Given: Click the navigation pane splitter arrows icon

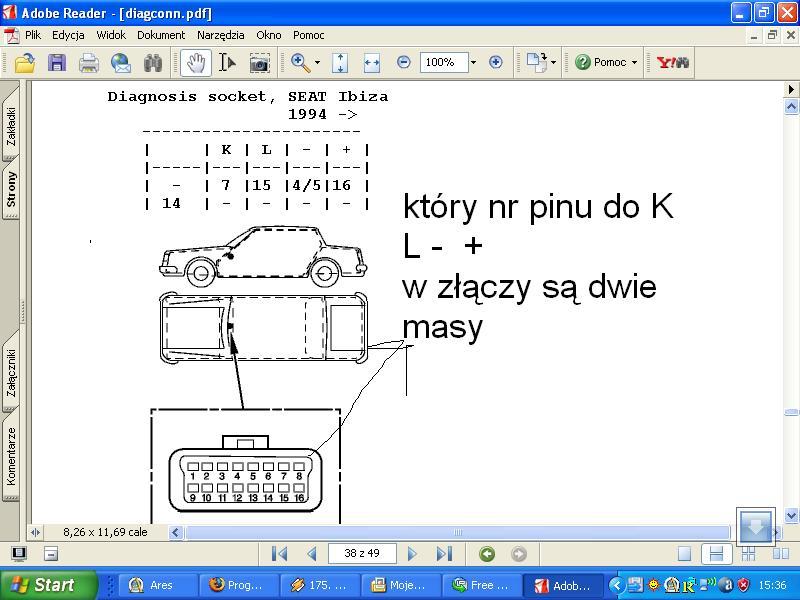Looking at the screenshot, I should pos(35,532).
